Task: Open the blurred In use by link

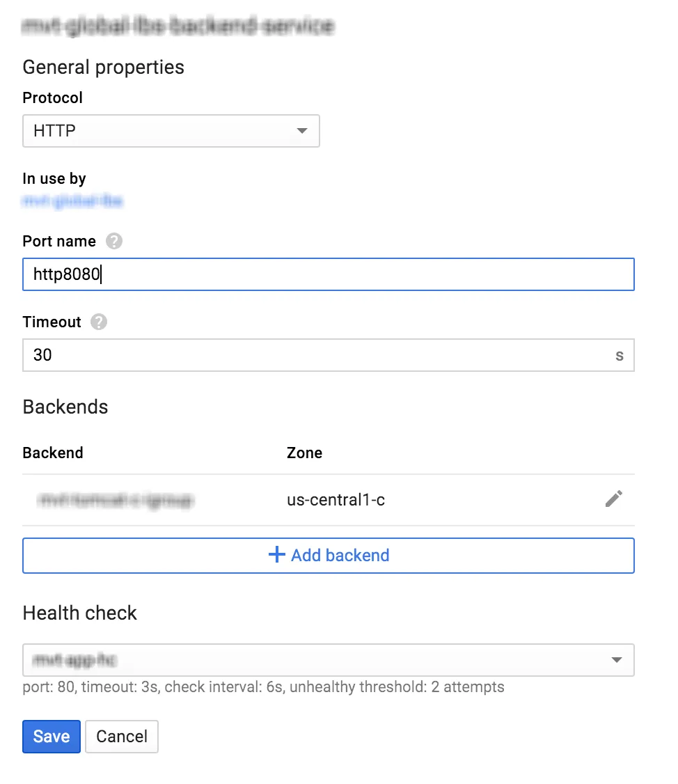Action: pos(73,201)
